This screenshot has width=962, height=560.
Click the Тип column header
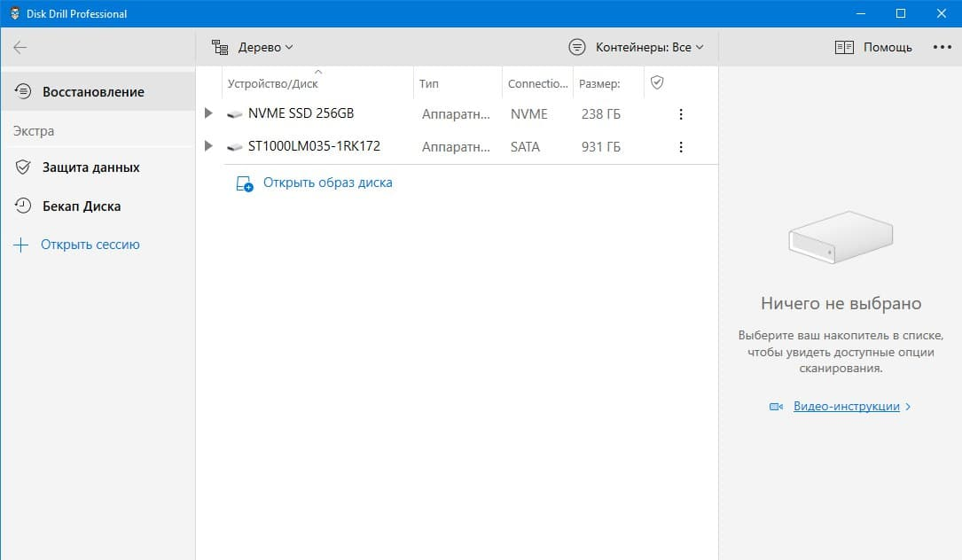pos(429,84)
